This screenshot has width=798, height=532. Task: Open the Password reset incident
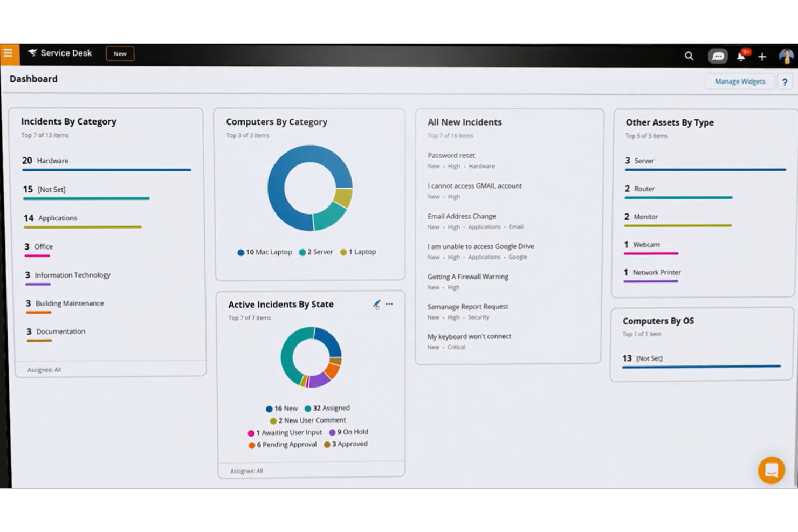point(451,155)
